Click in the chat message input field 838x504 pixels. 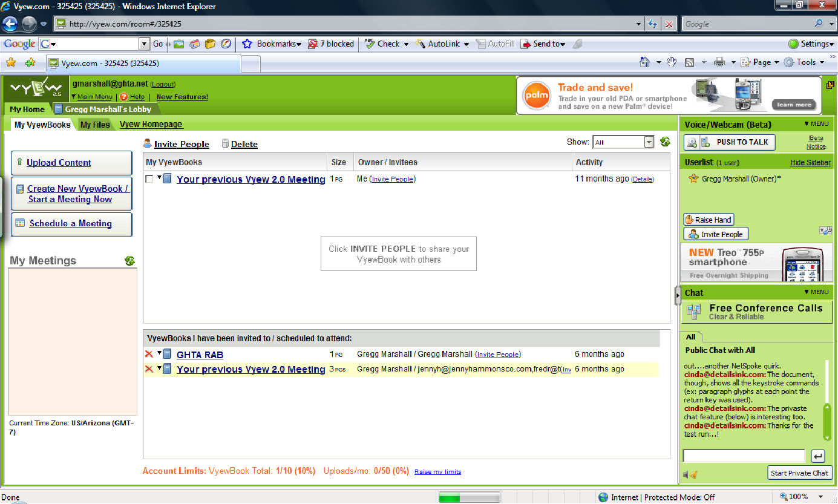[744, 456]
